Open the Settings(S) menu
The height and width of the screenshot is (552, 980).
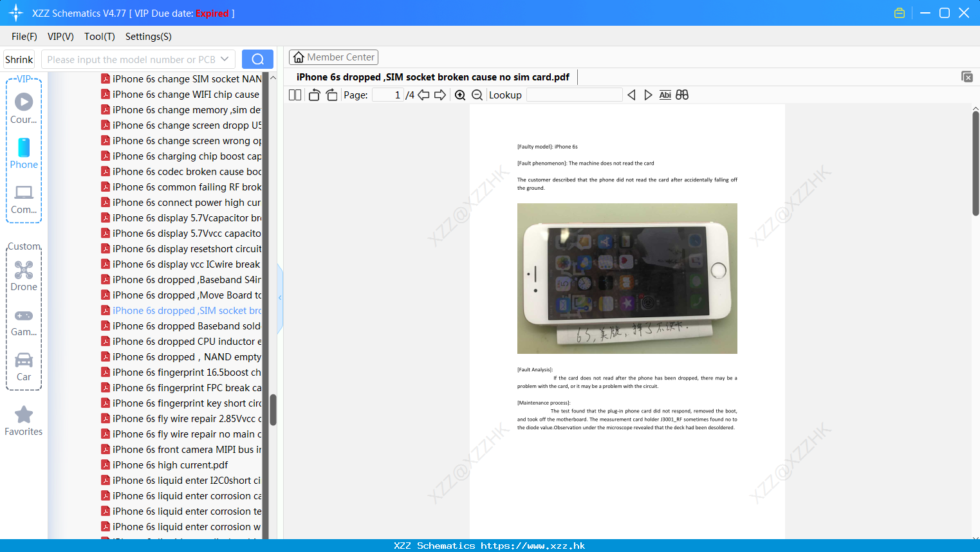[149, 37]
